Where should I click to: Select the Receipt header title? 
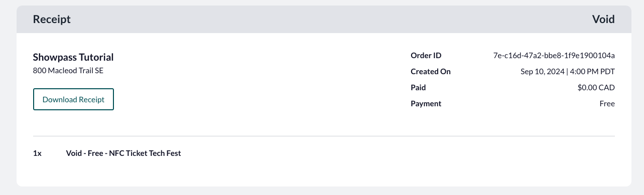[52, 20]
